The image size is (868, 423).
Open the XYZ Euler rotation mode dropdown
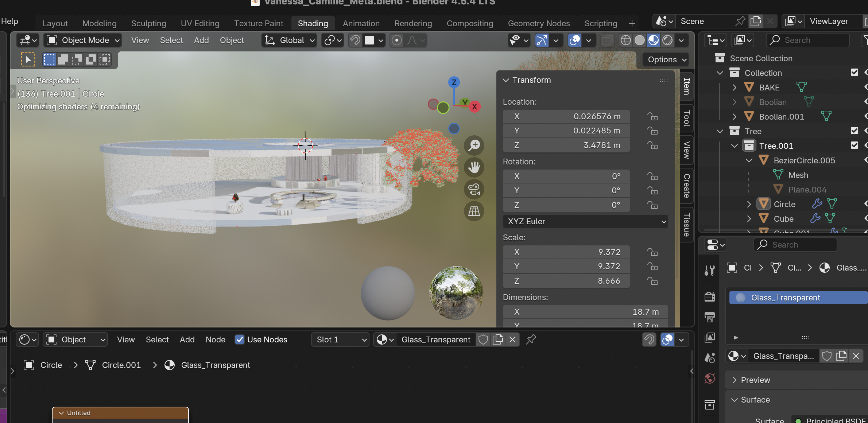point(585,221)
